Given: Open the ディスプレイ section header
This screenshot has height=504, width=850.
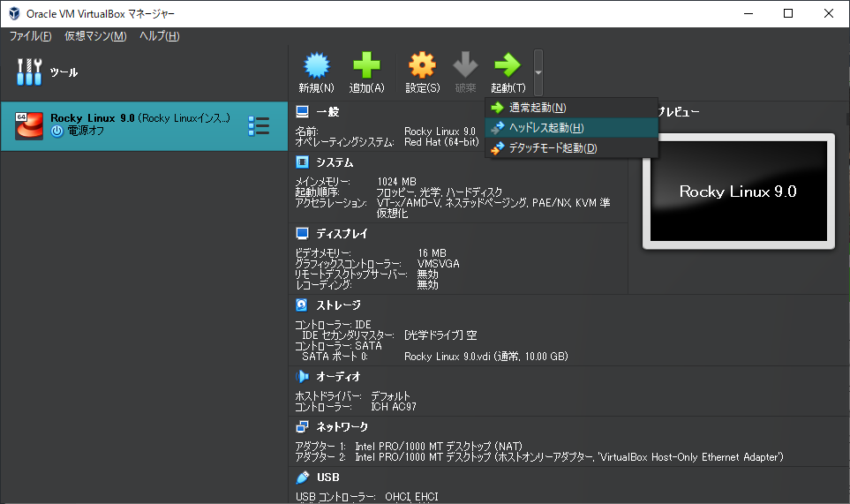Looking at the screenshot, I should pyautogui.click(x=342, y=234).
